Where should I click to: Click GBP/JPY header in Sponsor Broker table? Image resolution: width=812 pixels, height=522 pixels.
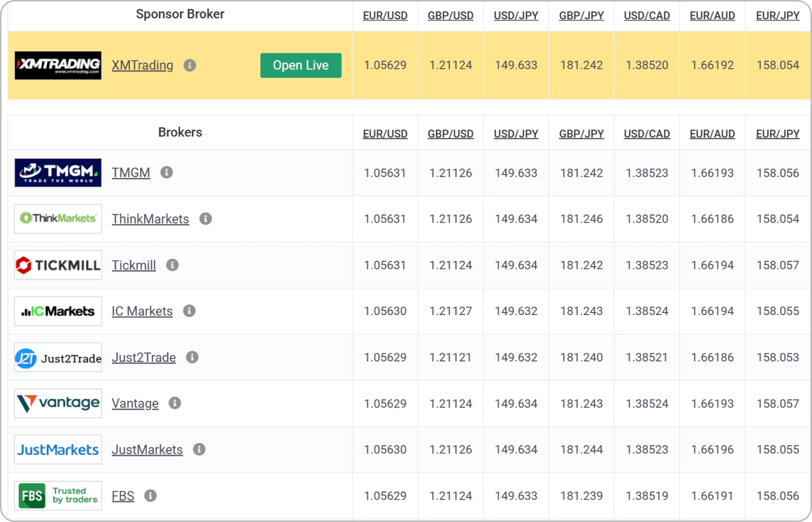[x=582, y=16]
